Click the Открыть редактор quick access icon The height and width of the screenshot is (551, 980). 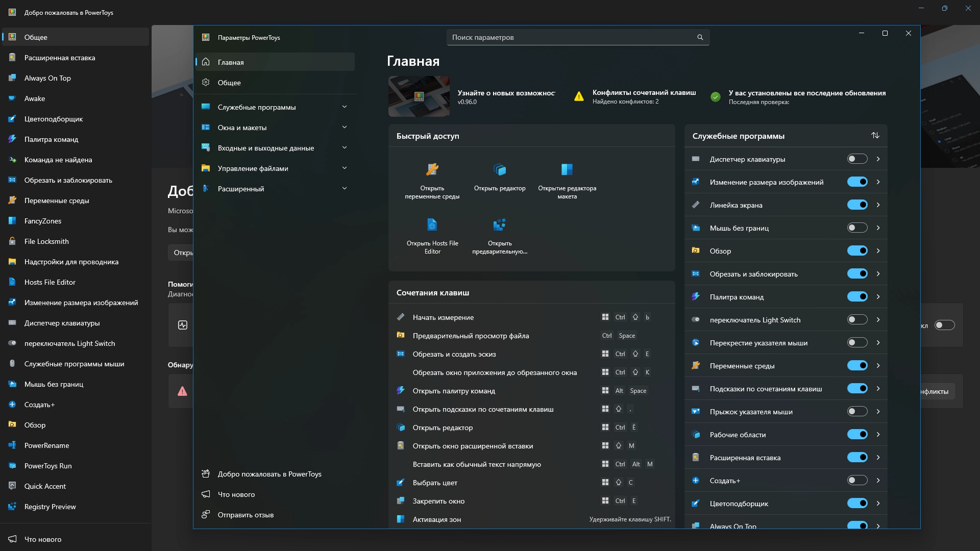pos(499,169)
